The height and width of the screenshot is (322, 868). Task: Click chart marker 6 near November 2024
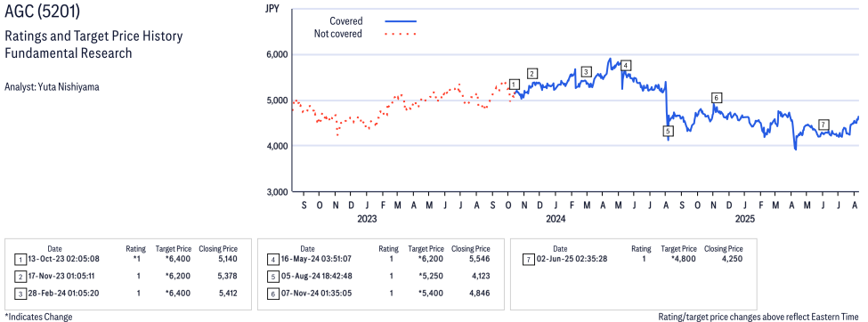[x=716, y=98]
